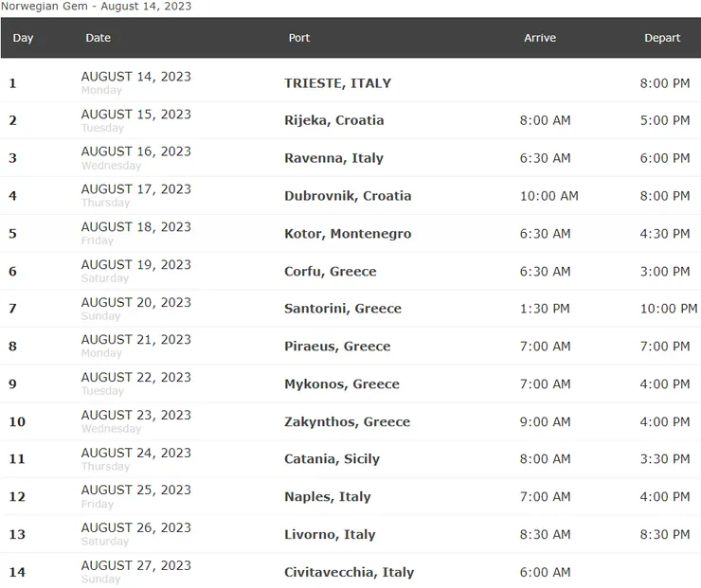The image size is (701, 588).
Task: Open the Kotor, Montenegro port entry
Action: (x=348, y=234)
